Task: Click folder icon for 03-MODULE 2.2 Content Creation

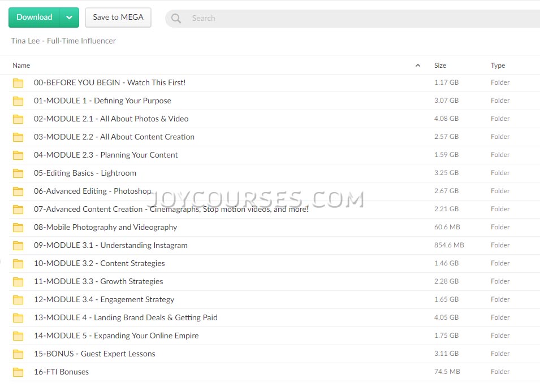Action: pyautogui.click(x=18, y=137)
